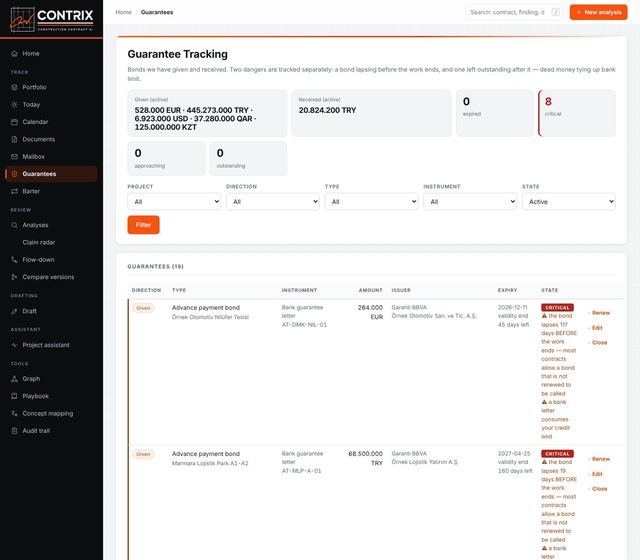Click the Guarantees breadcrumb text
Viewport: 640px width, 560px height.
point(157,12)
